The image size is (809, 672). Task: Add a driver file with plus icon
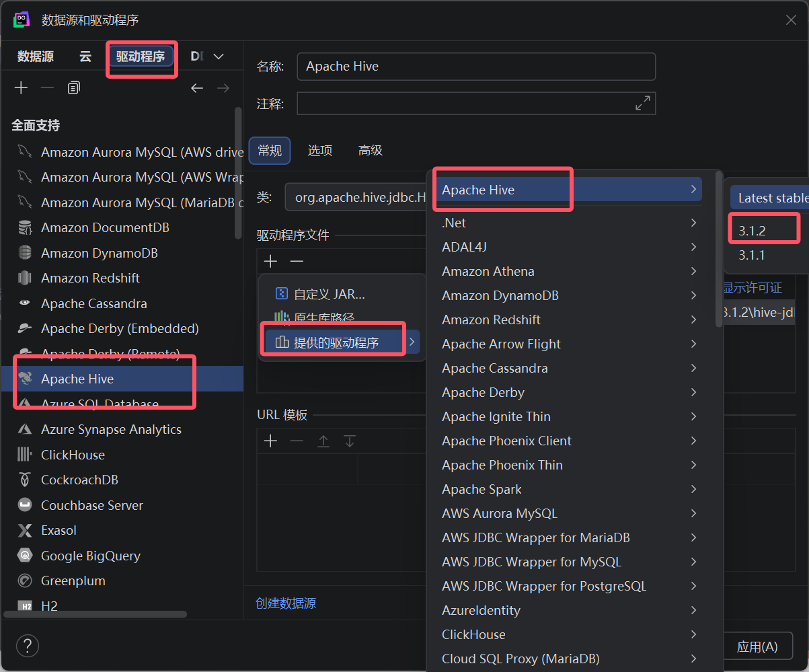pyautogui.click(x=270, y=261)
